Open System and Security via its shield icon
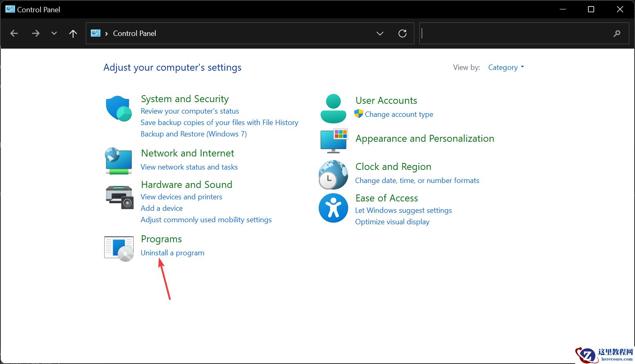This screenshot has width=635, height=364. (x=119, y=109)
